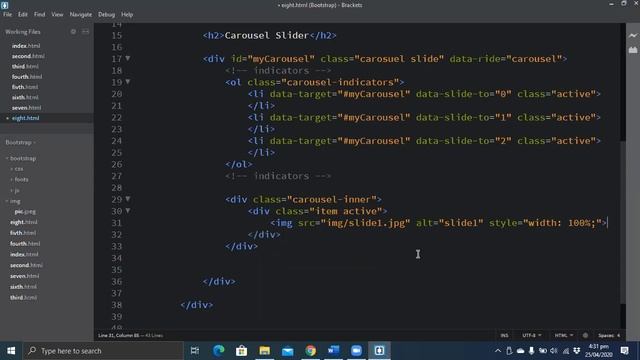640x360 pixels.
Task: Collapse code fold at line 29
Action: pos(128,199)
